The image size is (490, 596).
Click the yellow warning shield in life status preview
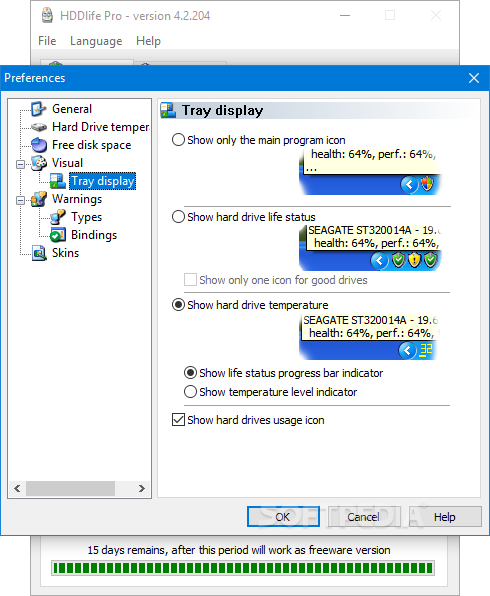pos(414,260)
